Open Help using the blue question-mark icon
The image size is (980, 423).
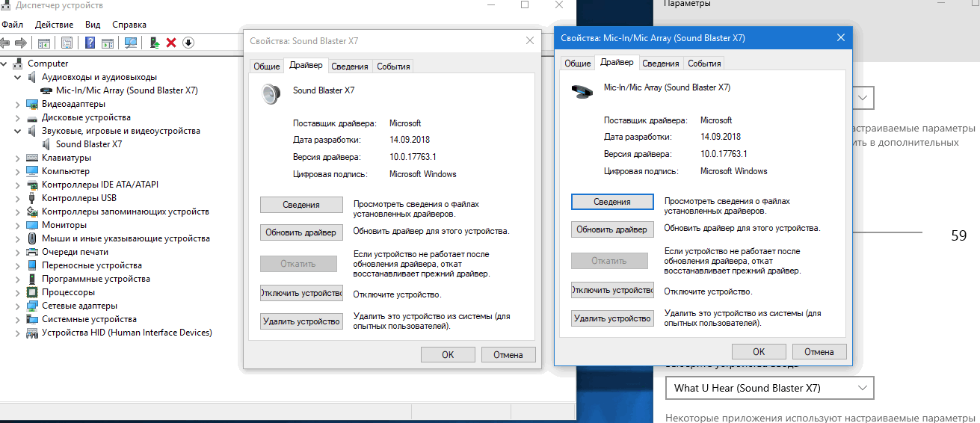click(x=90, y=43)
